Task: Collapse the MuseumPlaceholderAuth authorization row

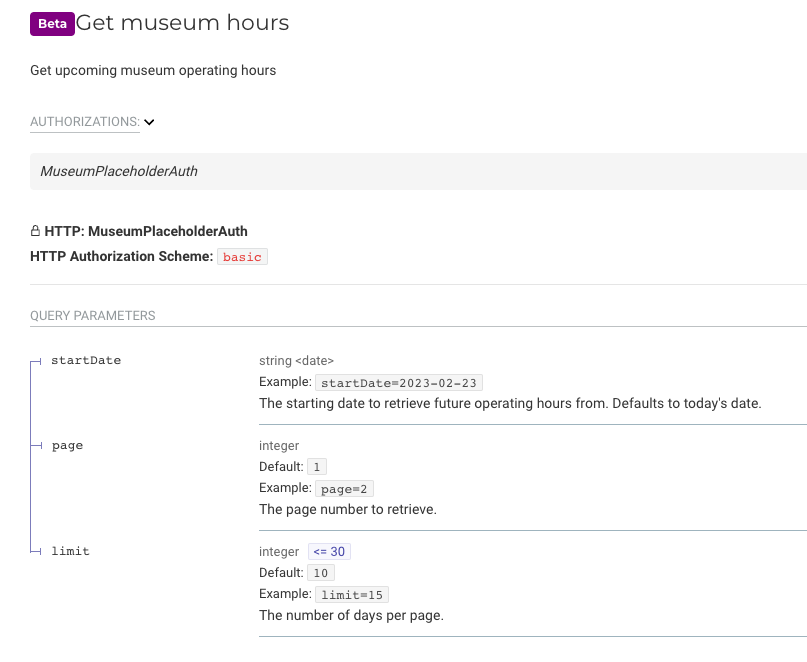Action: click(118, 171)
